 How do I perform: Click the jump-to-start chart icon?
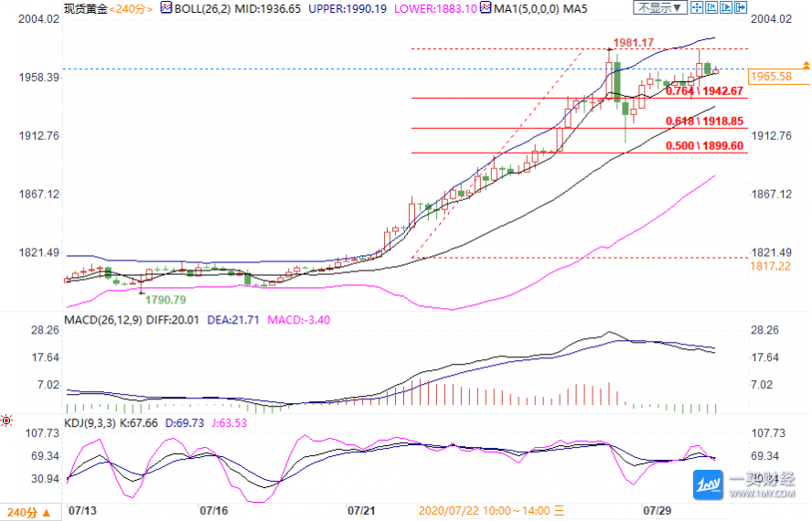pyautogui.click(x=711, y=7)
